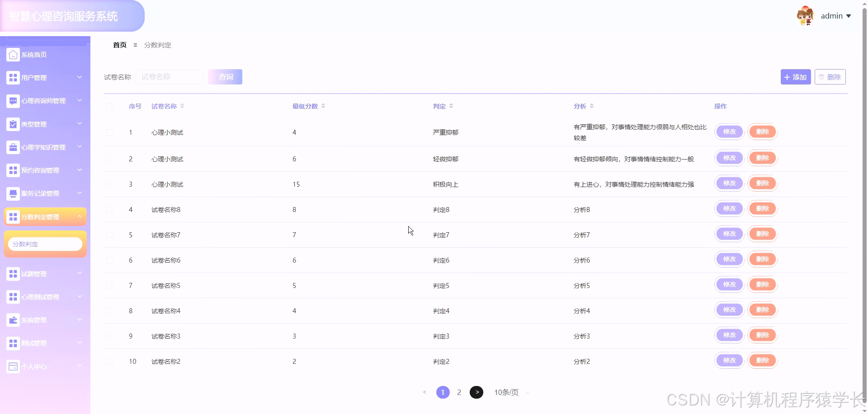The height and width of the screenshot is (414, 868).
Task: Click the plus icon on 添加 button
Action: click(787, 77)
